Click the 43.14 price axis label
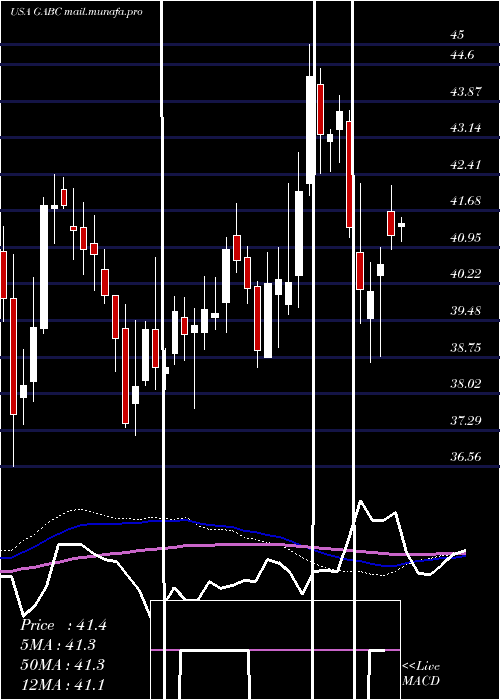The image size is (500, 700). pos(466,128)
